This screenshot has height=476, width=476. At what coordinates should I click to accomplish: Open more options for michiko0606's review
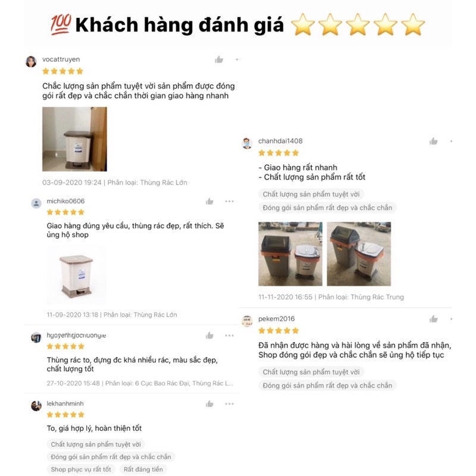click(229, 201)
